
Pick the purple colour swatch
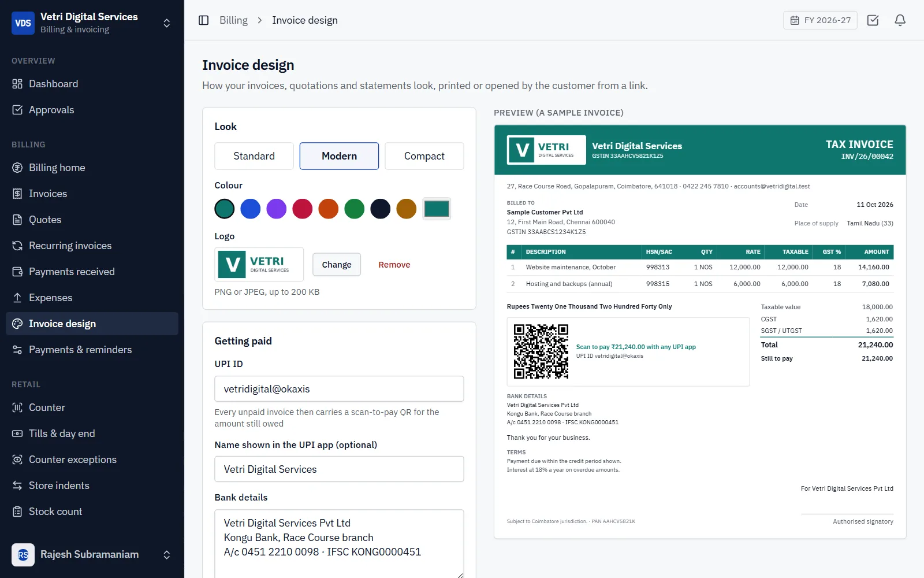(277, 209)
